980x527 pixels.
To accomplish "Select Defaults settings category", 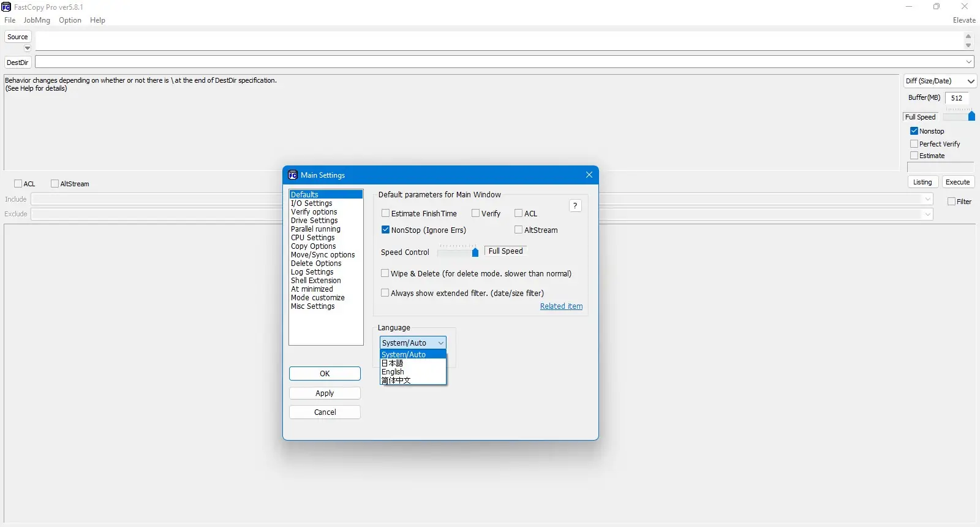I will [326, 194].
